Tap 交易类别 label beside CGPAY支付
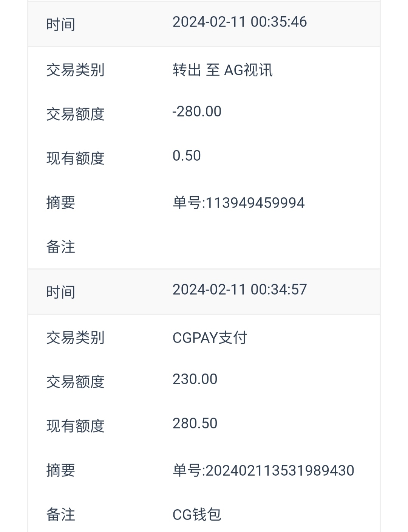This screenshot has height=532, width=408. pyautogui.click(x=75, y=338)
